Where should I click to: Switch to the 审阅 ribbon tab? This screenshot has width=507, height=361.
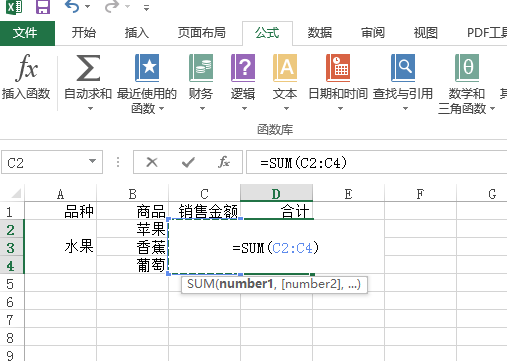(x=373, y=33)
